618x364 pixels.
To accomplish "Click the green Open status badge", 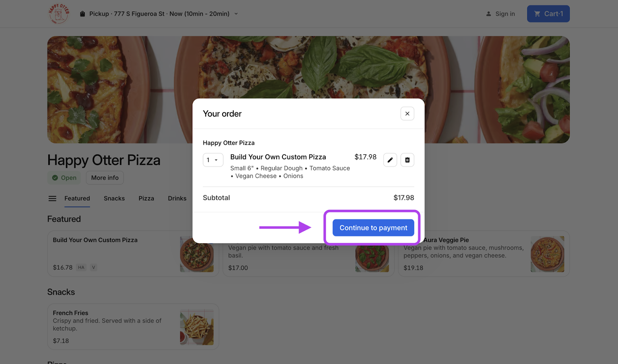I will [x=64, y=178].
